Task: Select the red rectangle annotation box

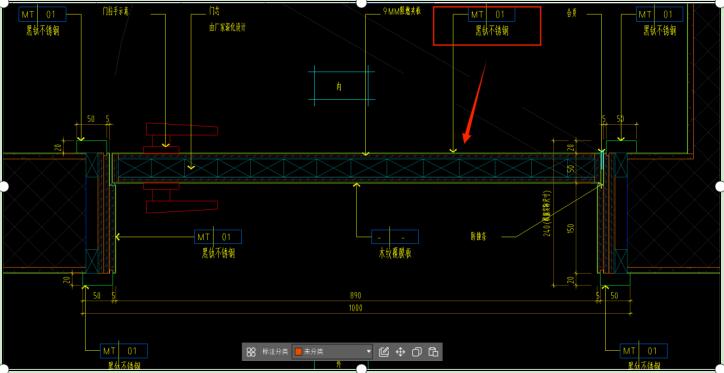Action: pyautogui.click(x=487, y=26)
